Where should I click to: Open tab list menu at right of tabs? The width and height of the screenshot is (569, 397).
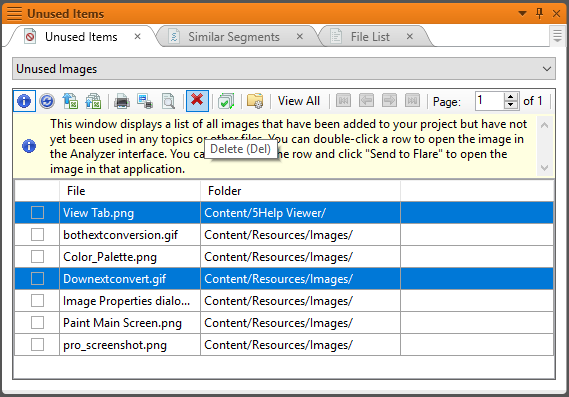(557, 36)
